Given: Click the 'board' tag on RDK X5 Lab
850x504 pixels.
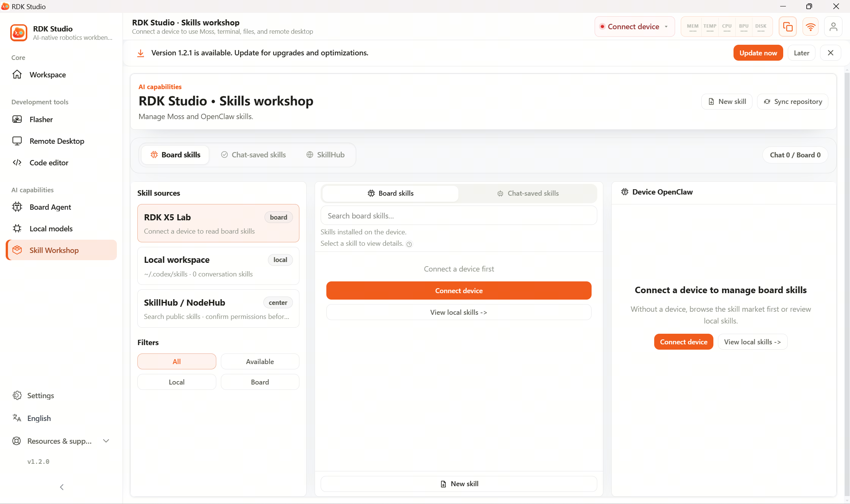Looking at the screenshot, I should [x=279, y=217].
